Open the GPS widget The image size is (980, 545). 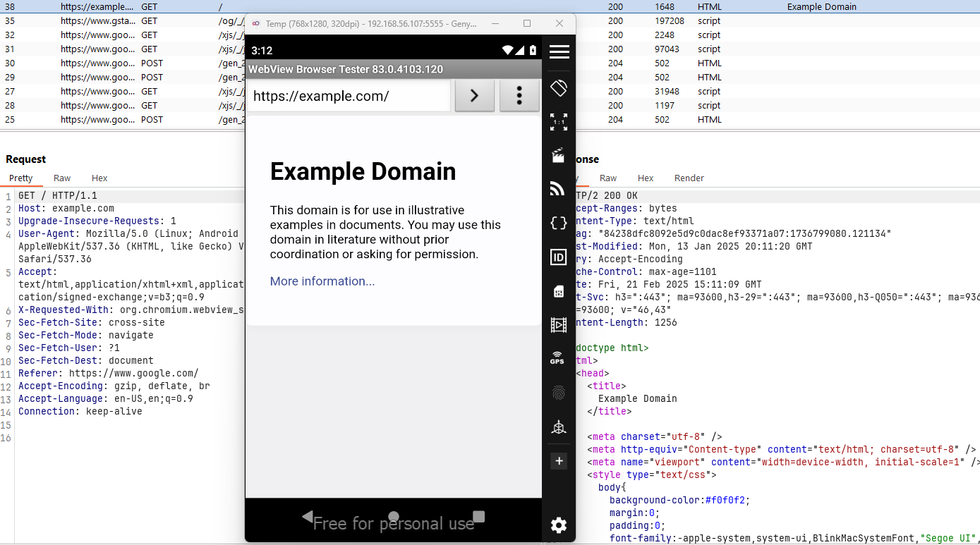tap(557, 358)
